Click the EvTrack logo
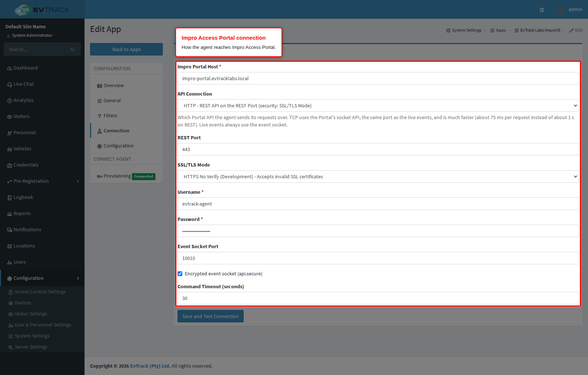 (42, 10)
